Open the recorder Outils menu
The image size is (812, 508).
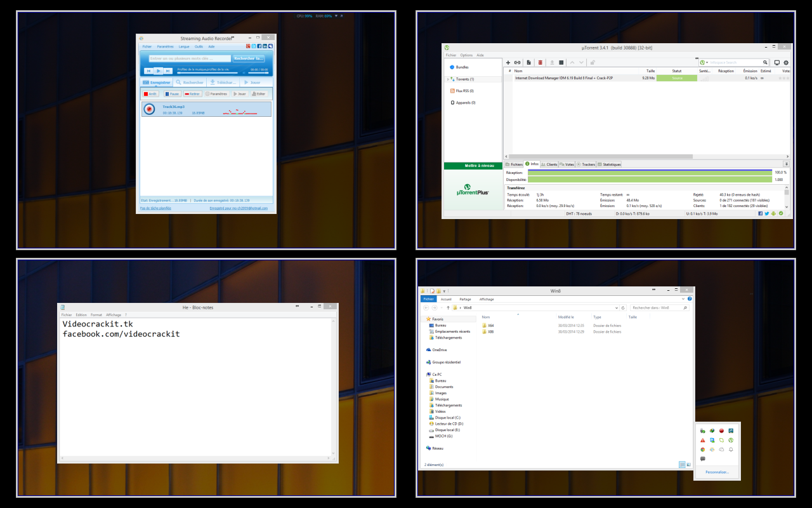[199, 46]
